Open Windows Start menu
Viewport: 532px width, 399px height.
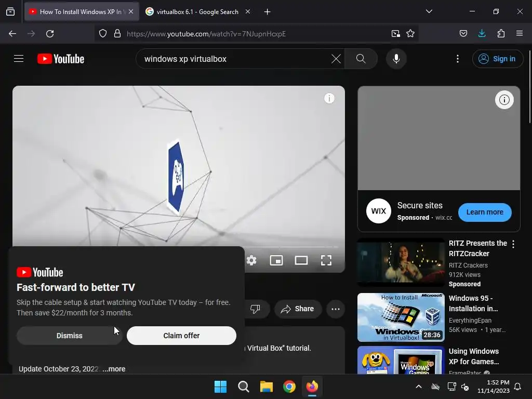(220, 387)
